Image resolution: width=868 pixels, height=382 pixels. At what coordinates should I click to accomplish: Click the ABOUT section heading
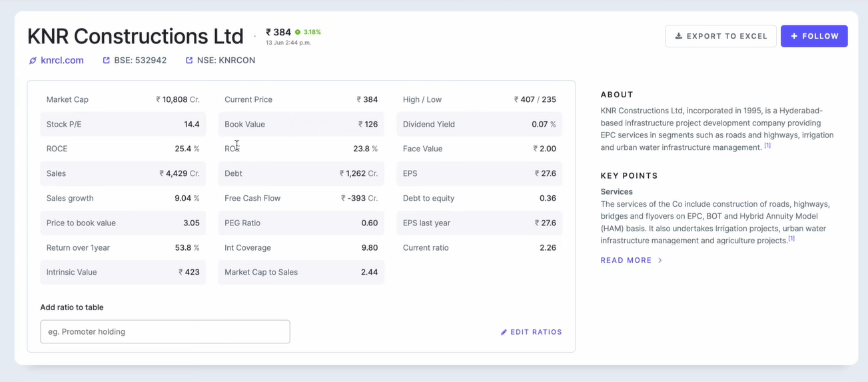pos(617,95)
